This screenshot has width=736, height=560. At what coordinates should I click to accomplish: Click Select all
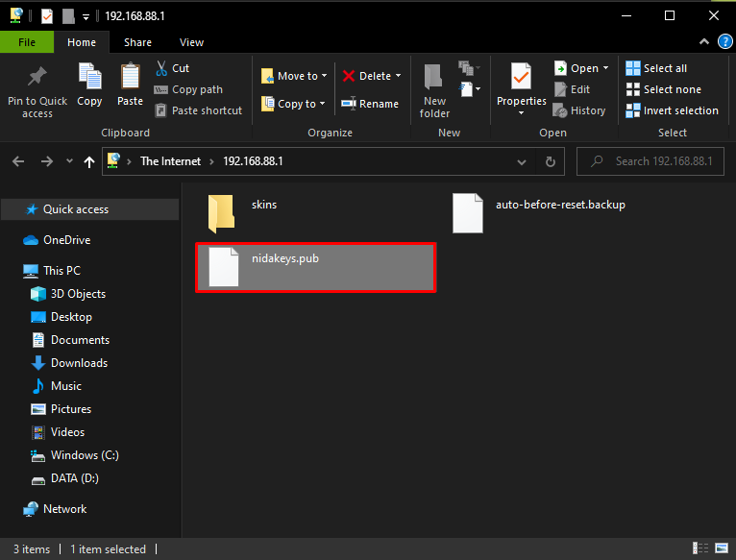pyautogui.click(x=656, y=68)
